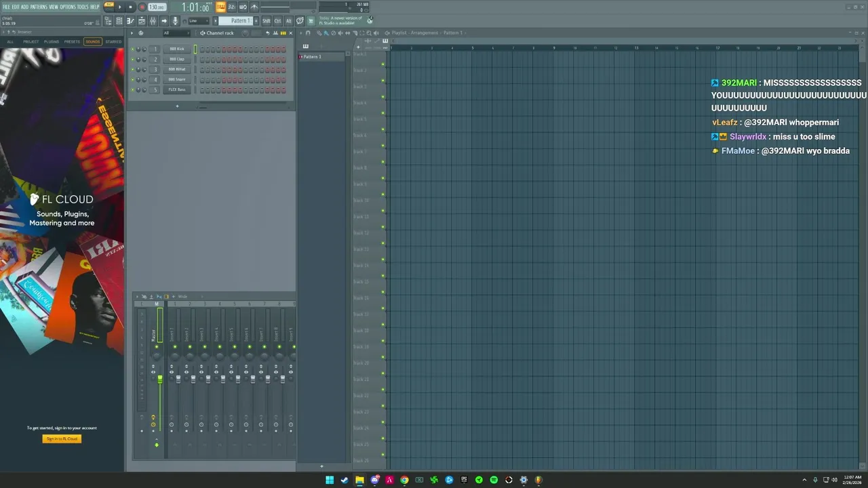Mute the 808 HiHat channel LED
Image resolution: width=868 pixels, height=488 pixels.
[132, 70]
